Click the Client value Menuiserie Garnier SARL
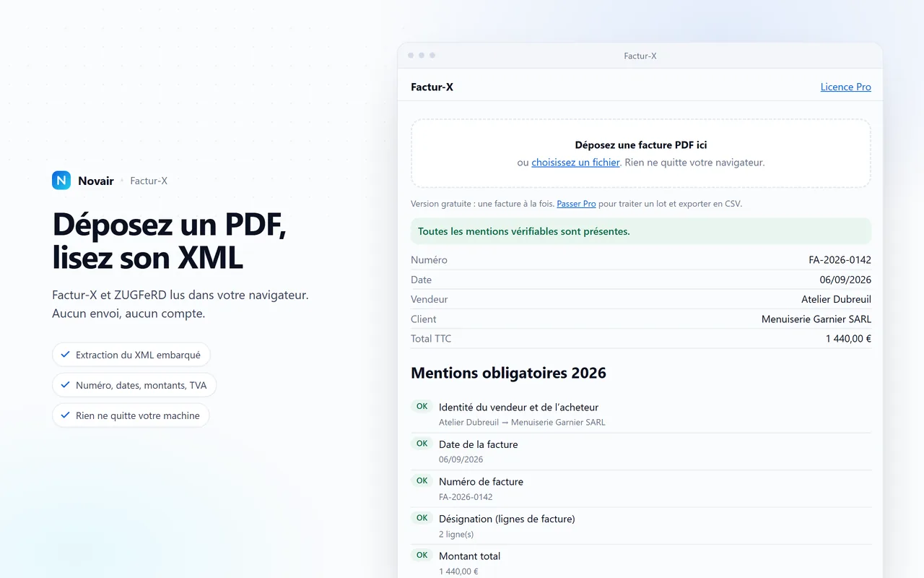This screenshot has height=578, width=924. pyautogui.click(x=816, y=319)
